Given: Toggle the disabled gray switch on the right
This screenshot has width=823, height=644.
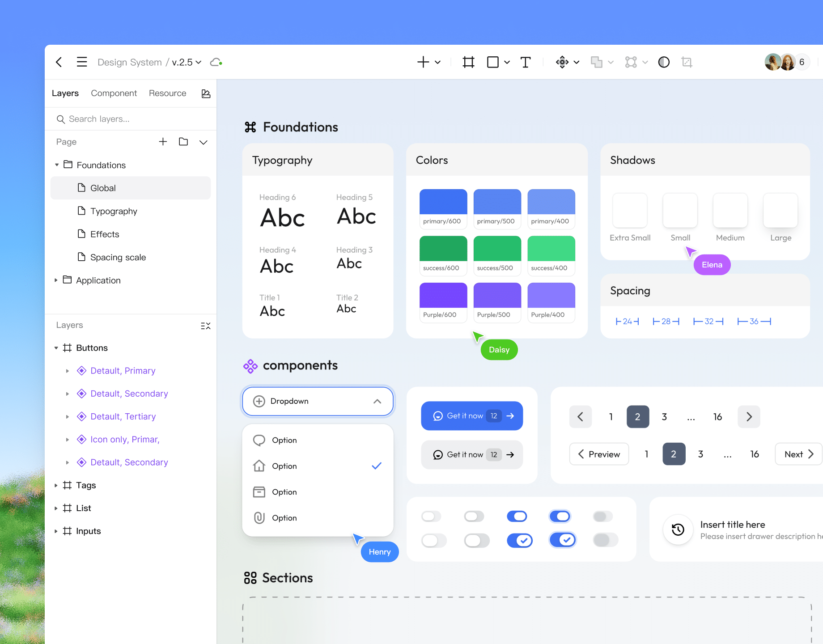Looking at the screenshot, I should (602, 516).
